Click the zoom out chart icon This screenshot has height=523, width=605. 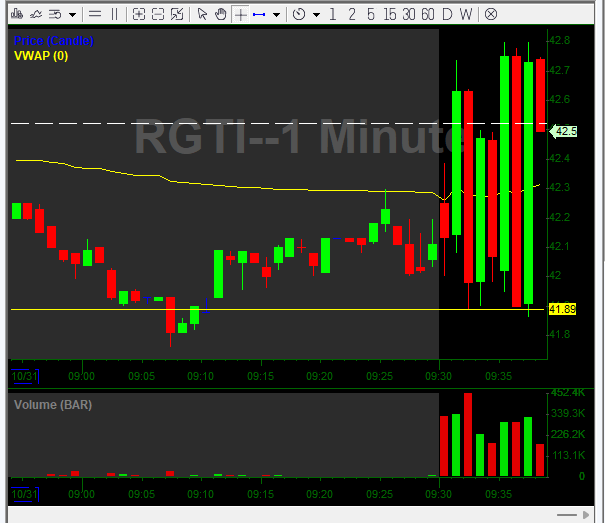pos(158,15)
